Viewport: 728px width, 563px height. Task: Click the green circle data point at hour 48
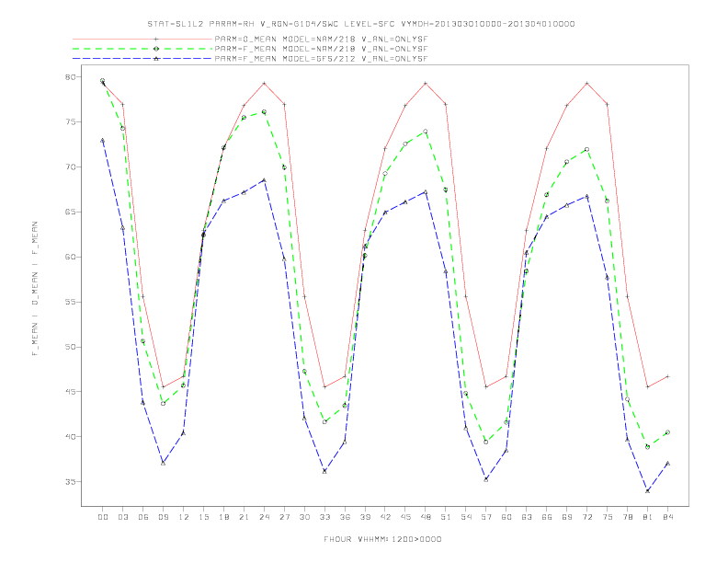click(x=426, y=132)
